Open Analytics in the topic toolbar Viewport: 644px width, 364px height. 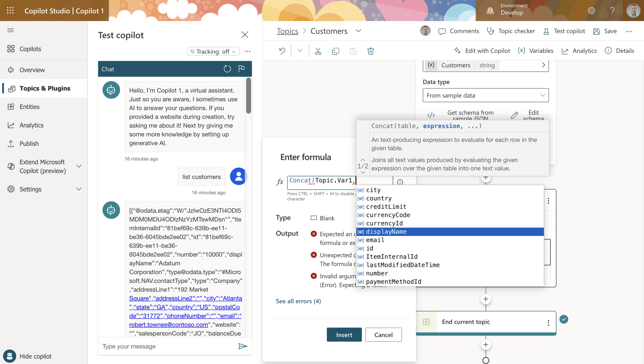click(579, 51)
